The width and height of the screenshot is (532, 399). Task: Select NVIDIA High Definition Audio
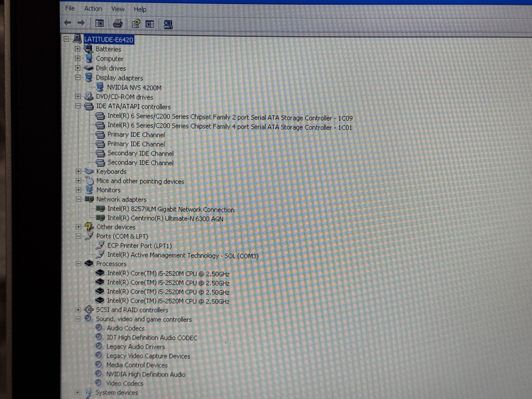[x=146, y=374]
